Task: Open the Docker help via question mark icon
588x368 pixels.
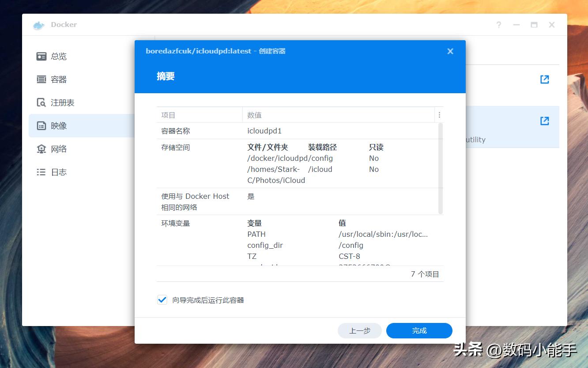Action: 498,25
